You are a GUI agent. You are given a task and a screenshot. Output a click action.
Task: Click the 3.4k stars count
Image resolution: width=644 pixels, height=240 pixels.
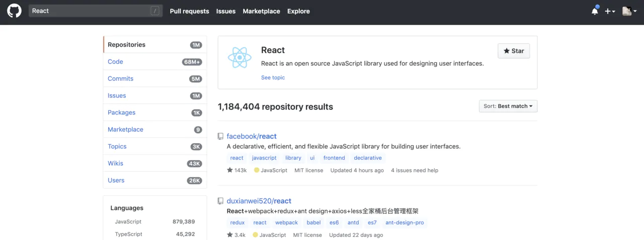point(236,235)
